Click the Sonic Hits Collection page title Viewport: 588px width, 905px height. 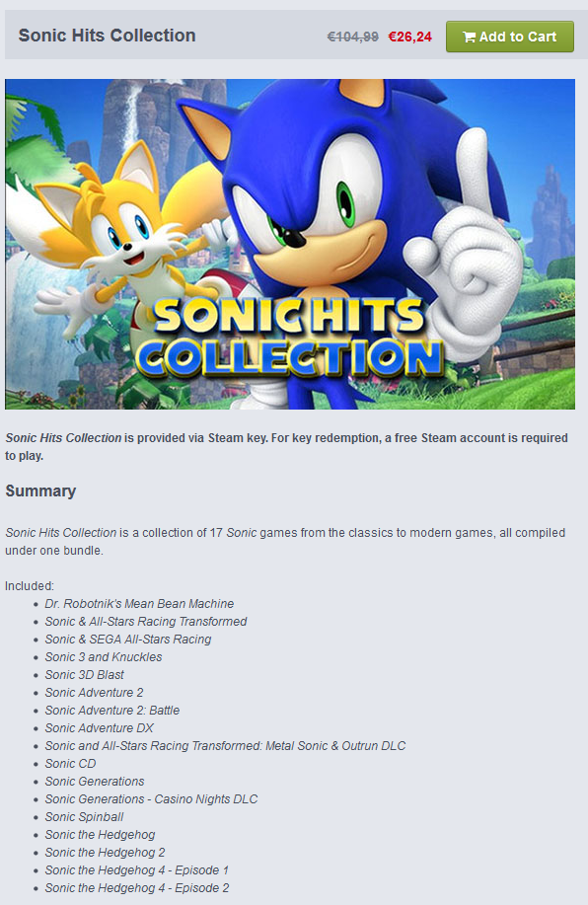pyautogui.click(x=107, y=36)
